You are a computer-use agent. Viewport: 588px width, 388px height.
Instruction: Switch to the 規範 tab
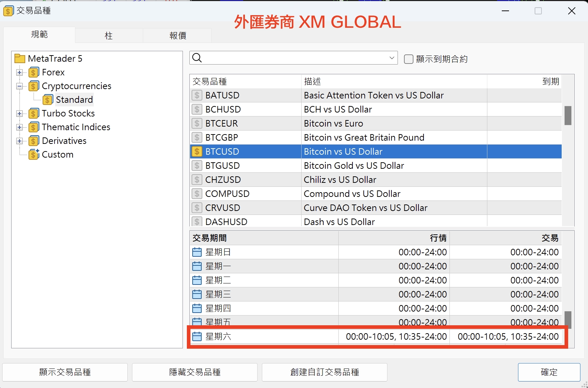point(39,35)
